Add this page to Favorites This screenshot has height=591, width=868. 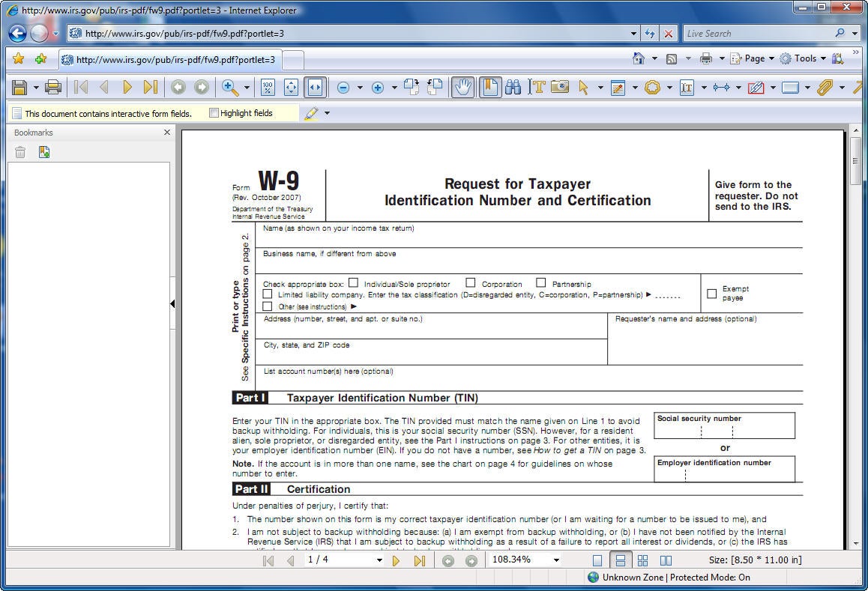tap(40, 58)
